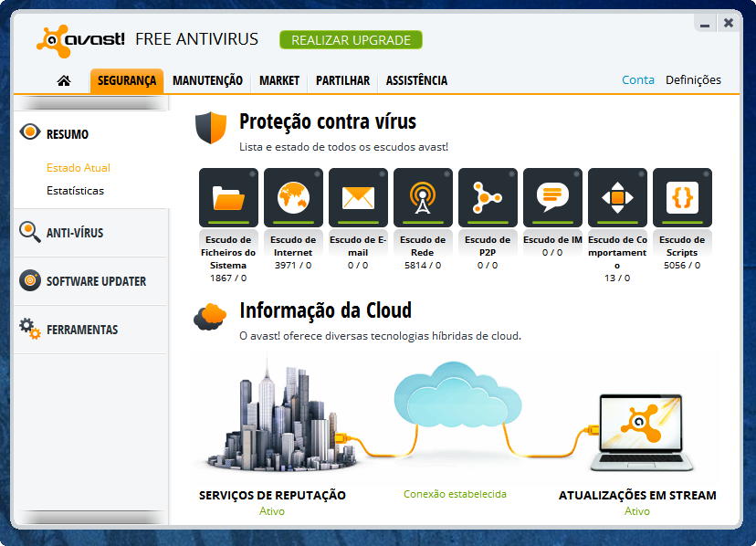Screen dimensions: 756x546
Task: Click the avast! logo
Action: pyautogui.click(x=80, y=40)
